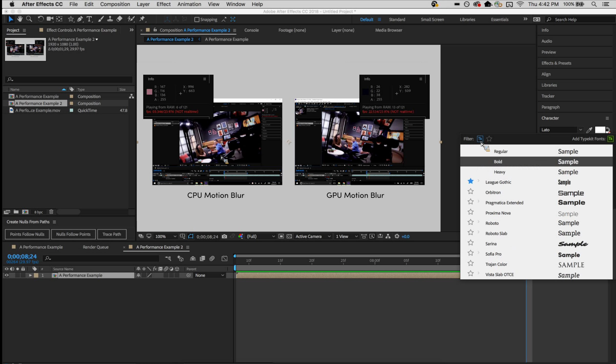The height and width of the screenshot is (364, 616).
Task: Click the white fill color swatch
Action: tap(600, 130)
